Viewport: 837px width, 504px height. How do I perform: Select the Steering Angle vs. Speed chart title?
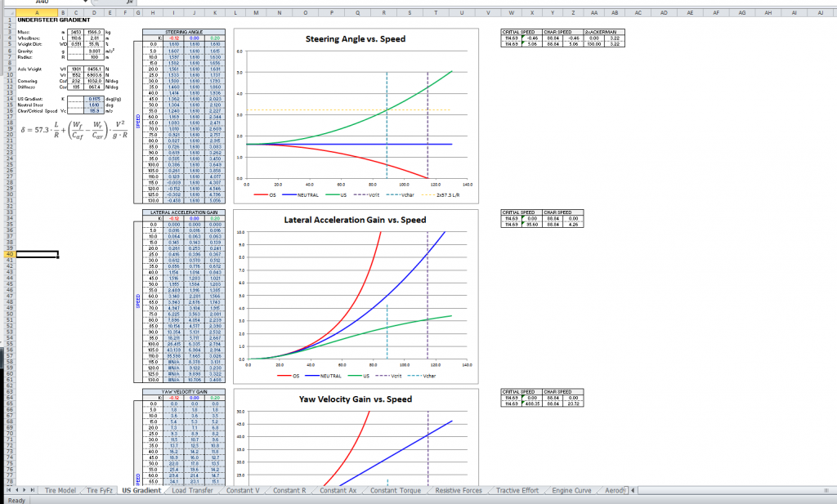pos(355,38)
